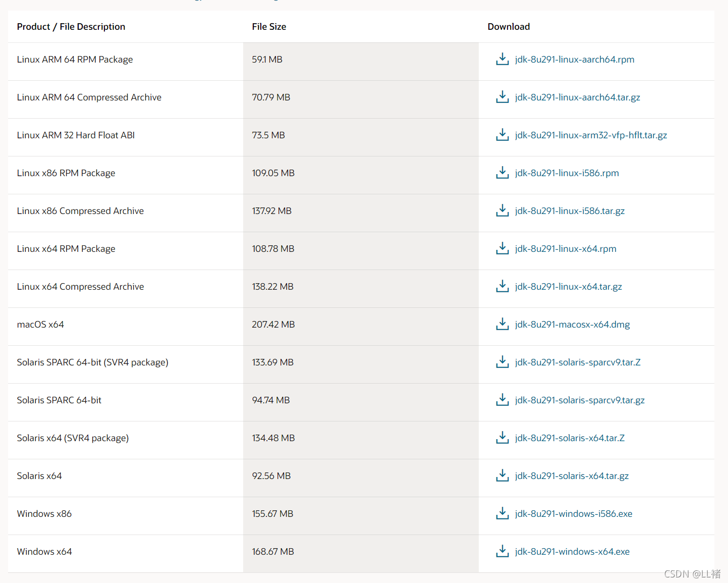The image size is (728, 583).
Task: Open the jdk-8u291-linux-aarch64.rpm link
Action: (575, 60)
